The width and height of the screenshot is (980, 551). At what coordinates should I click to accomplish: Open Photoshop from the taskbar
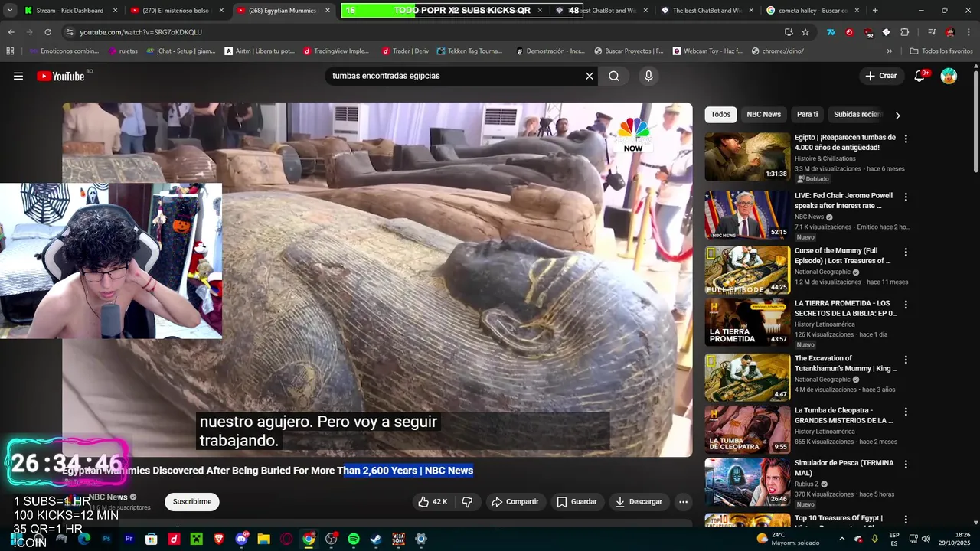click(106, 539)
